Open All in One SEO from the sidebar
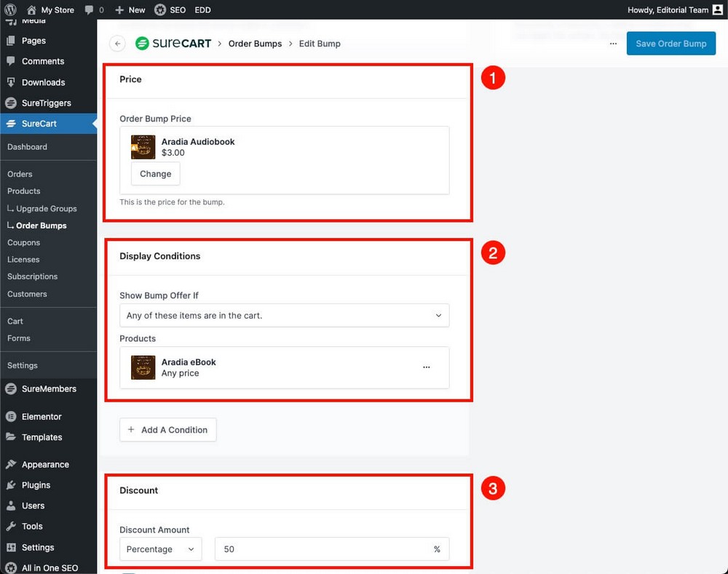 pyautogui.click(x=10, y=567)
